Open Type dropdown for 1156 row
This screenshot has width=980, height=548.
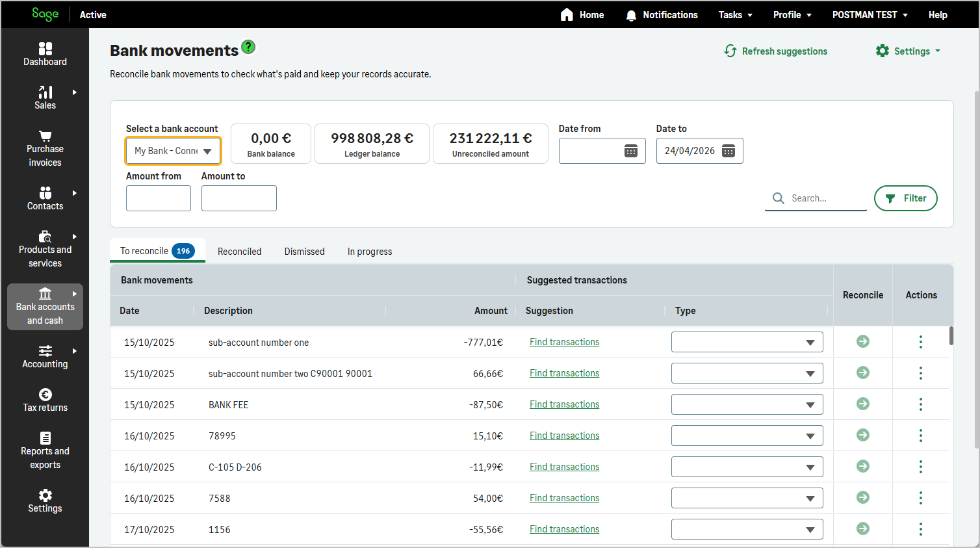point(747,529)
